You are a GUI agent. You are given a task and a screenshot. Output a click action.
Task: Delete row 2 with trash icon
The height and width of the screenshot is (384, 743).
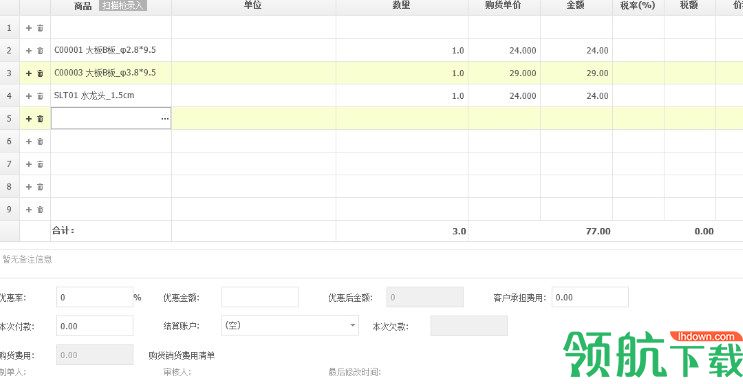coord(40,50)
